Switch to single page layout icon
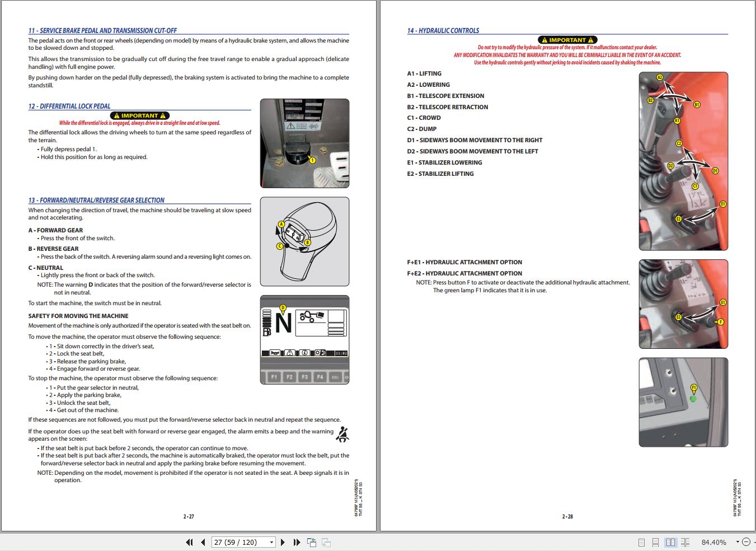The image size is (756, 551). [640, 542]
